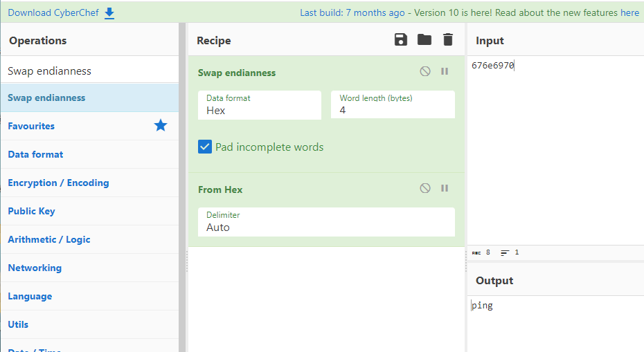The width and height of the screenshot is (644, 352).
Task: Expand the Encryption / Encoding category
Action: pos(89,183)
